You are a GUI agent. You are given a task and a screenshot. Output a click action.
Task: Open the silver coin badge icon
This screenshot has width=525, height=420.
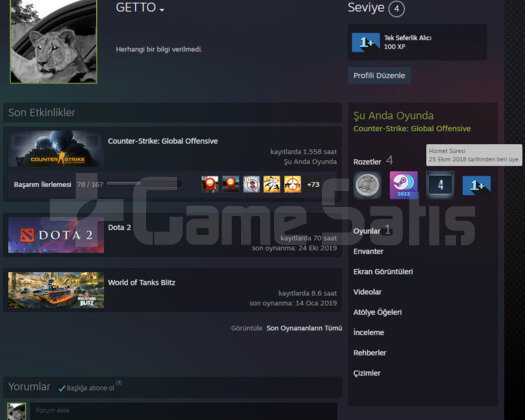pos(367,185)
